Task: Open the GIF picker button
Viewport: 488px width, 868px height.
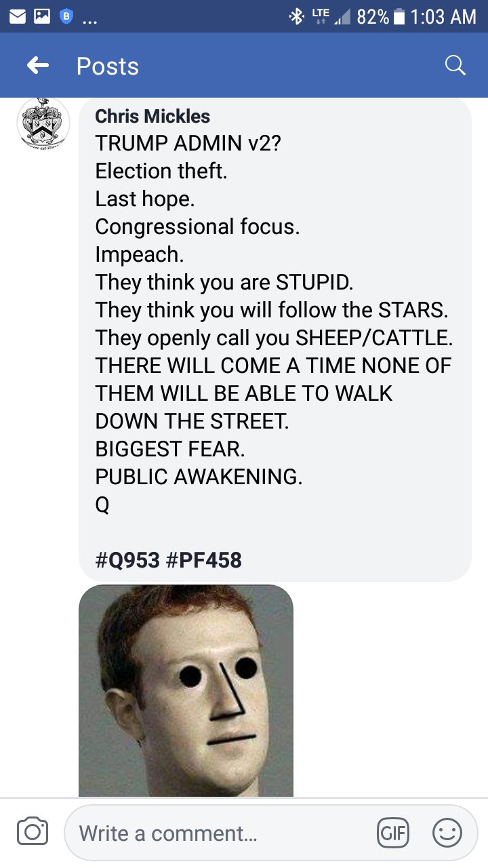Action: point(393,832)
